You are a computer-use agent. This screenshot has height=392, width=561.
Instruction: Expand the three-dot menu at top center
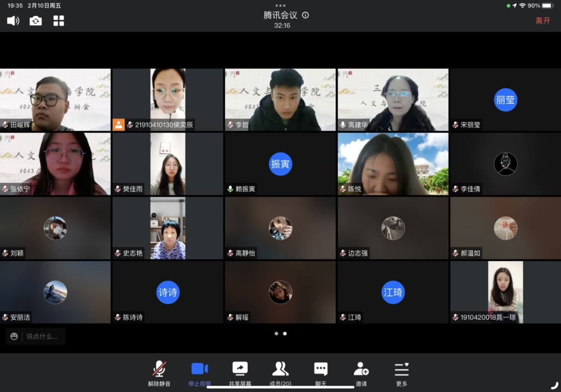tap(280, 5)
